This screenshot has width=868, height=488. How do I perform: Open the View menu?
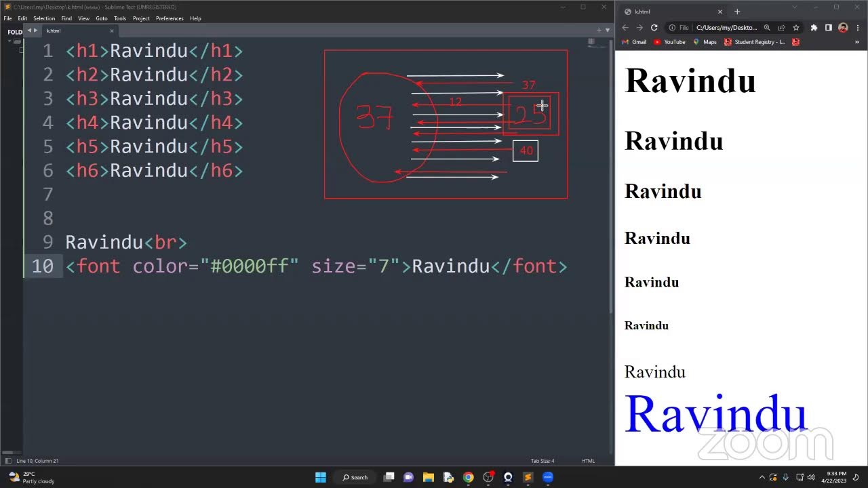tap(83, 18)
